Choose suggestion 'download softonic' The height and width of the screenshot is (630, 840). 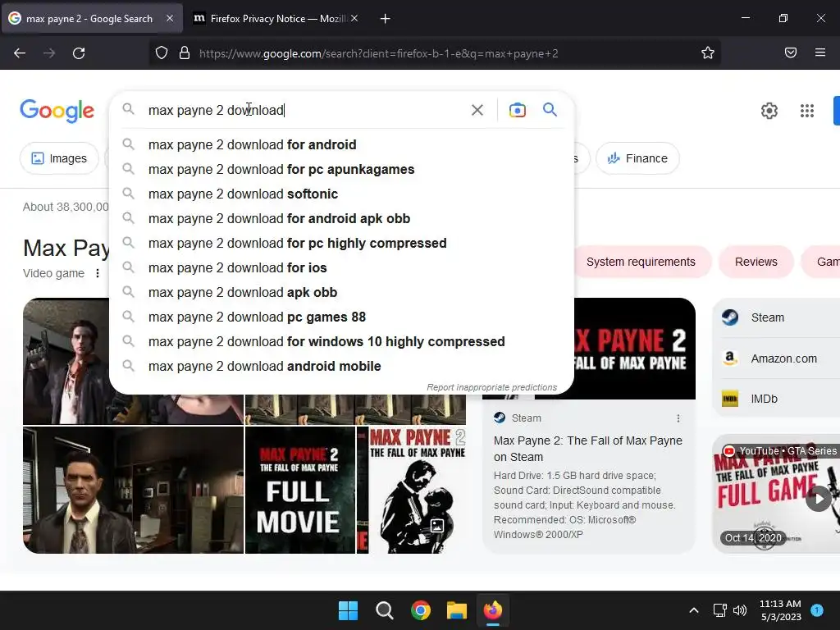tap(341, 194)
